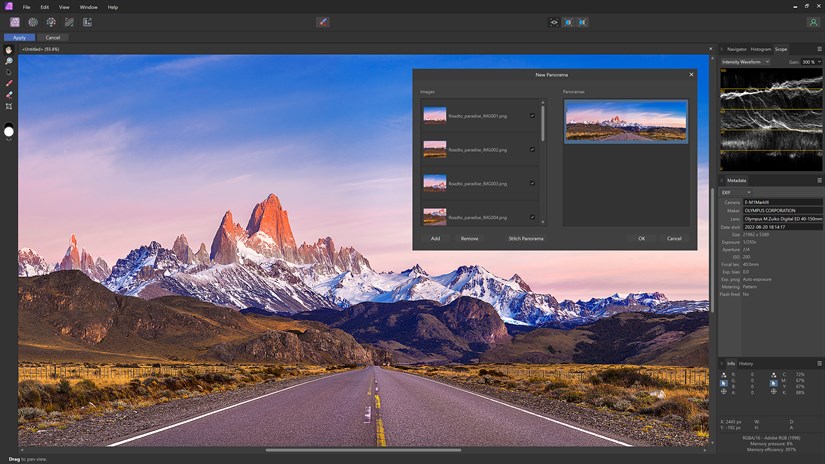Uncheck Roadto_paradise_IMG001.png image checkbox
Screen dimensions: 825x464
(532, 117)
